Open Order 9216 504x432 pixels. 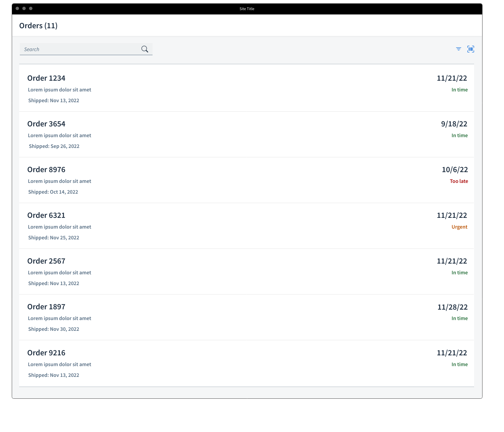(x=247, y=363)
